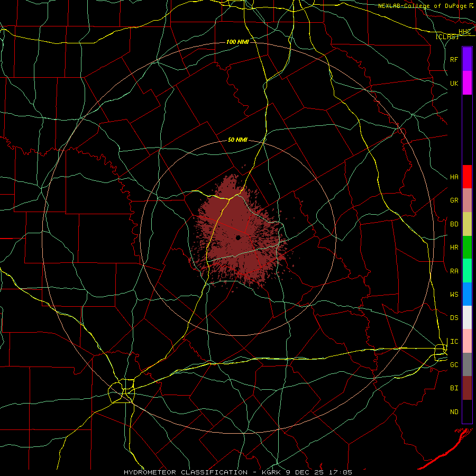The width and height of the screenshot is (476, 476).
Task: Click the 9 DEC 25 date text
Action: pos(305,472)
